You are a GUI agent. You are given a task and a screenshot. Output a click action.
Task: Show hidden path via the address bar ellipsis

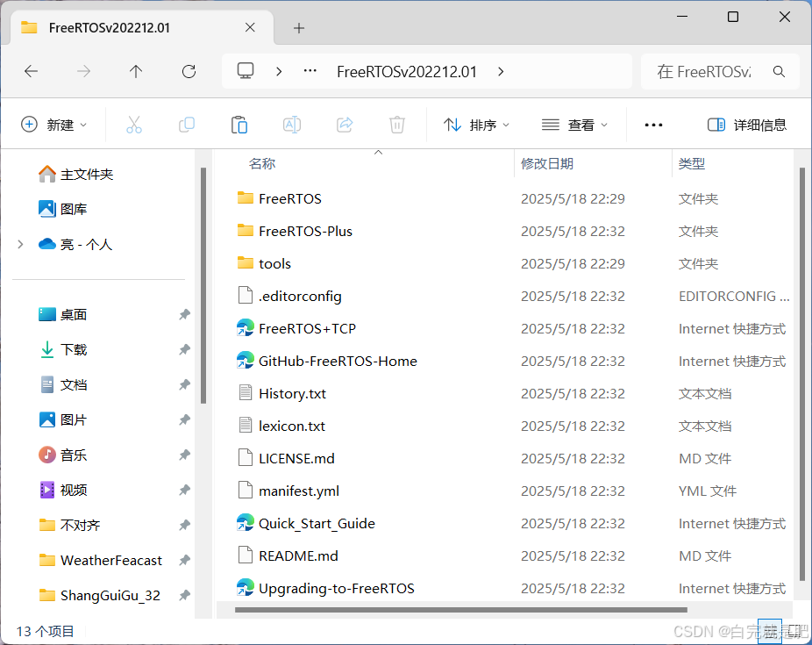point(310,71)
